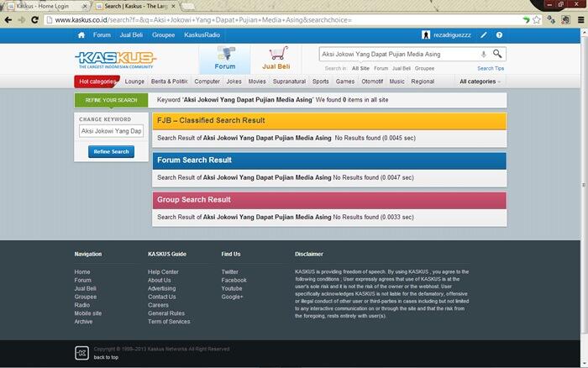Click the browser address bar
Viewport: 588px width, 368px height.
[285, 20]
